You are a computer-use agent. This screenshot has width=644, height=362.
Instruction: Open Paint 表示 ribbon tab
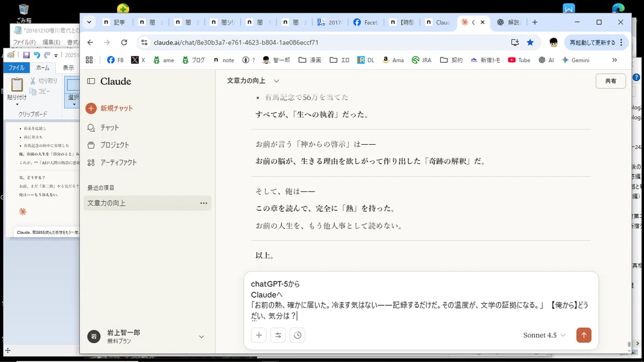pos(68,68)
